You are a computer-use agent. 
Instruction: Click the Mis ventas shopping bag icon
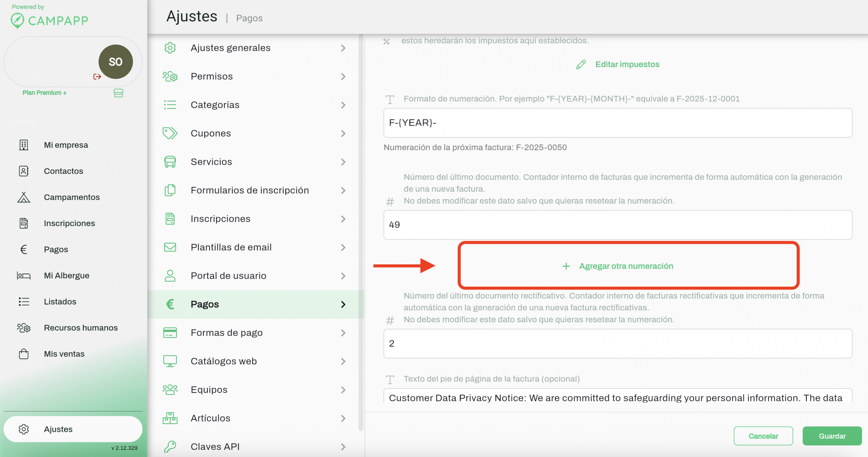click(24, 354)
